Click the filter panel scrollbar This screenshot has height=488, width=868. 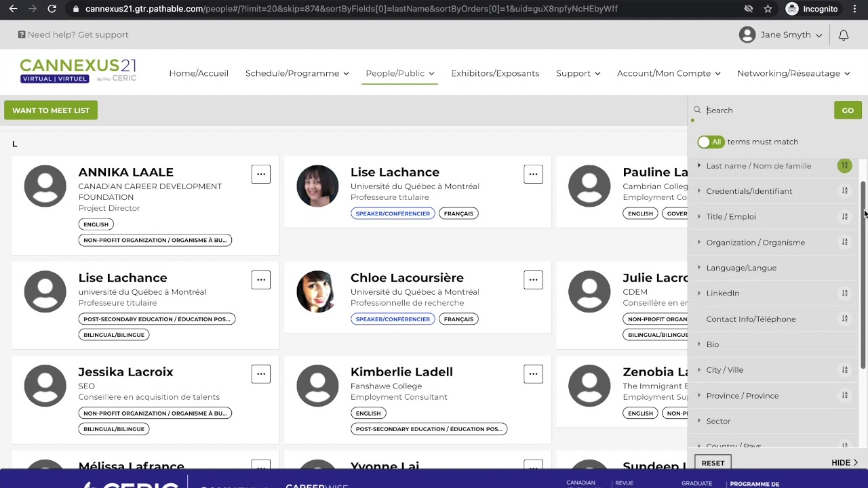pos(863,276)
